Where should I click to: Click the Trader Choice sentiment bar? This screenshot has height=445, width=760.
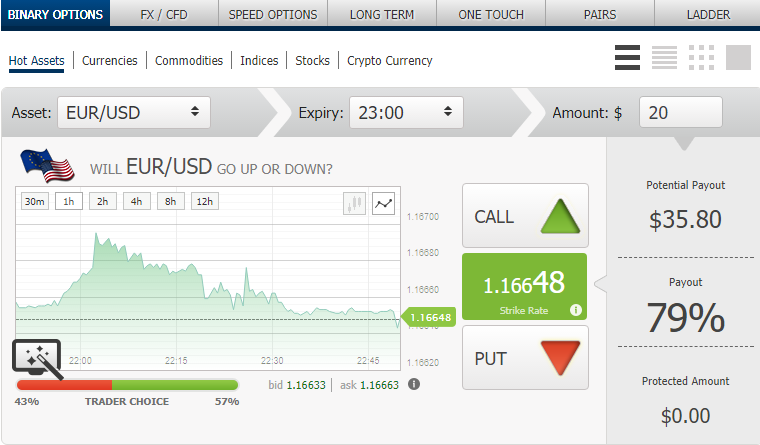[x=127, y=384]
